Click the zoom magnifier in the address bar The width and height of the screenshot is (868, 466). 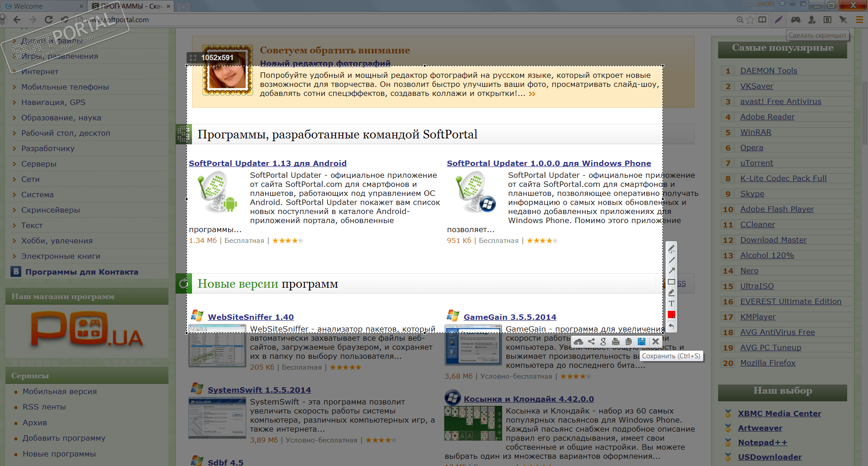click(740, 19)
